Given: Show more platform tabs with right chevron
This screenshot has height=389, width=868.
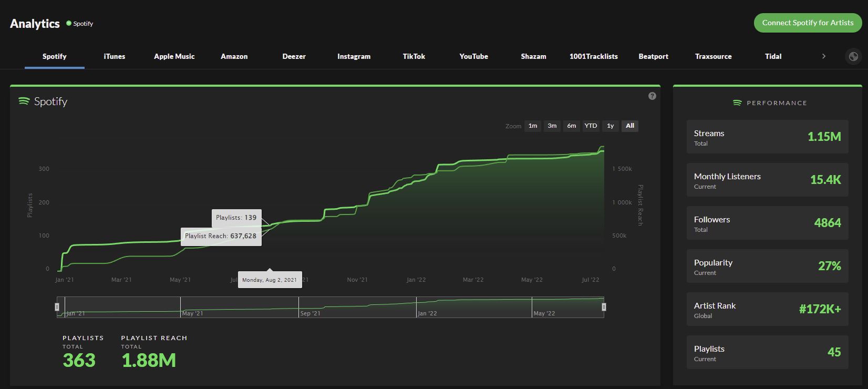Looking at the screenshot, I should (823, 56).
